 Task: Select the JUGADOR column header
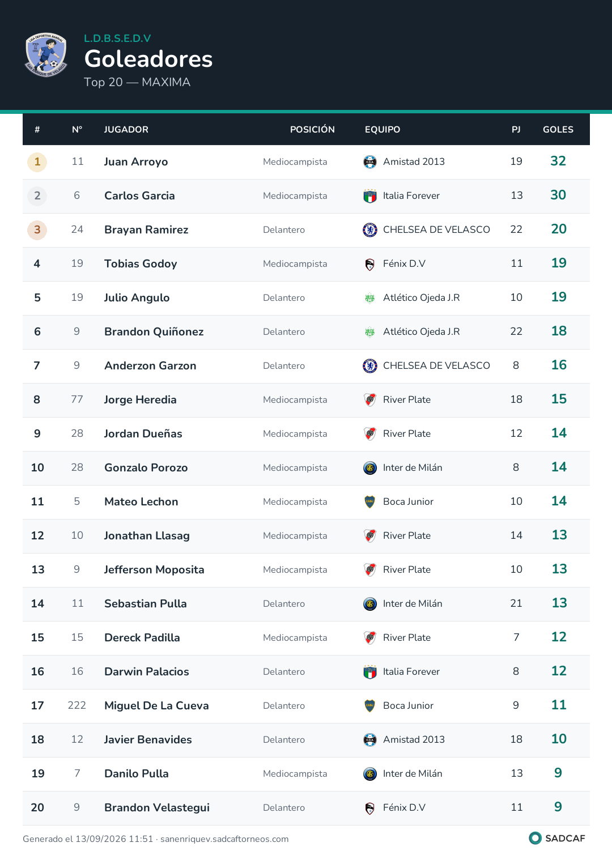pyautogui.click(x=126, y=130)
